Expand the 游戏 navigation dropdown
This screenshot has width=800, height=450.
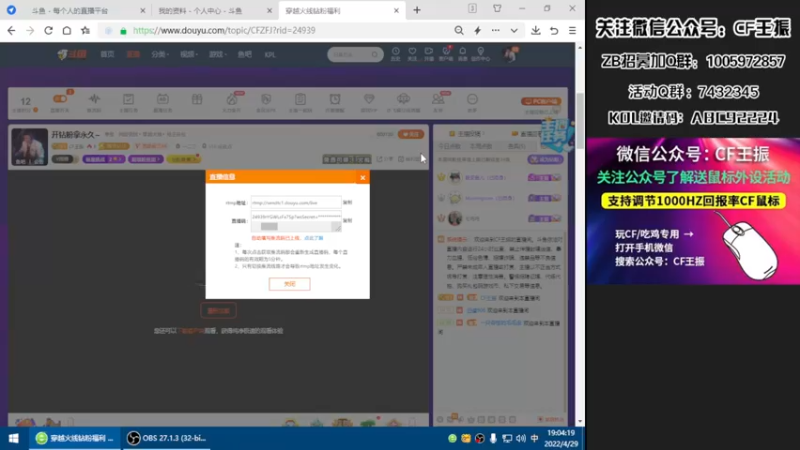tap(217, 54)
